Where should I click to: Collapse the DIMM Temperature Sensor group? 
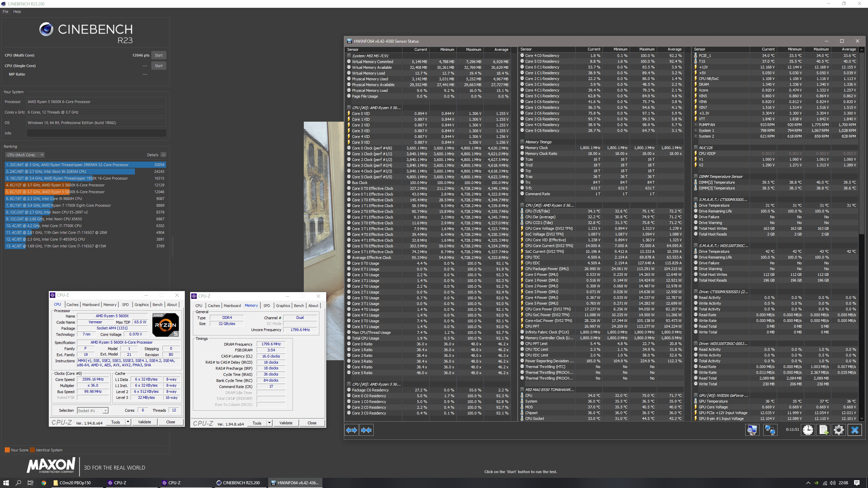point(696,177)
